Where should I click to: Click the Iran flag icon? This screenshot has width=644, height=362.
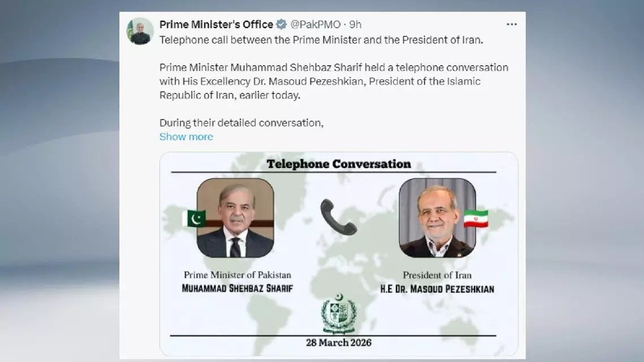click(x=476, y=219)
